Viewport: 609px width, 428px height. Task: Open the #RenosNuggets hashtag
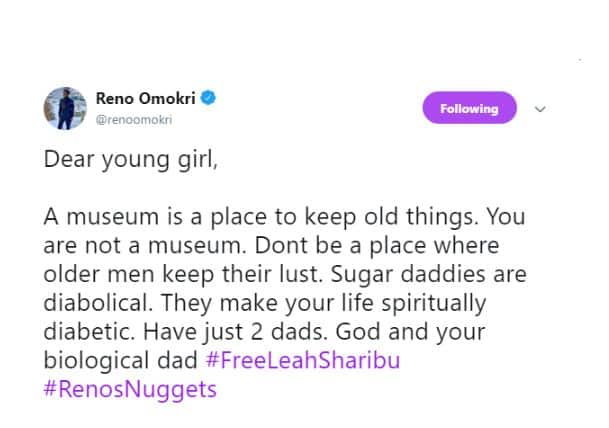tap(130, 388)
